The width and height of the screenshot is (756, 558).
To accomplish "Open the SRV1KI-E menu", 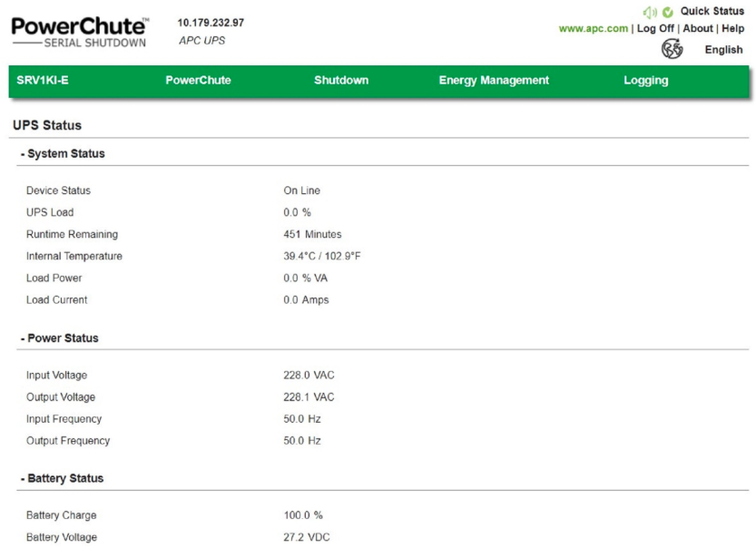I will 43,81.
